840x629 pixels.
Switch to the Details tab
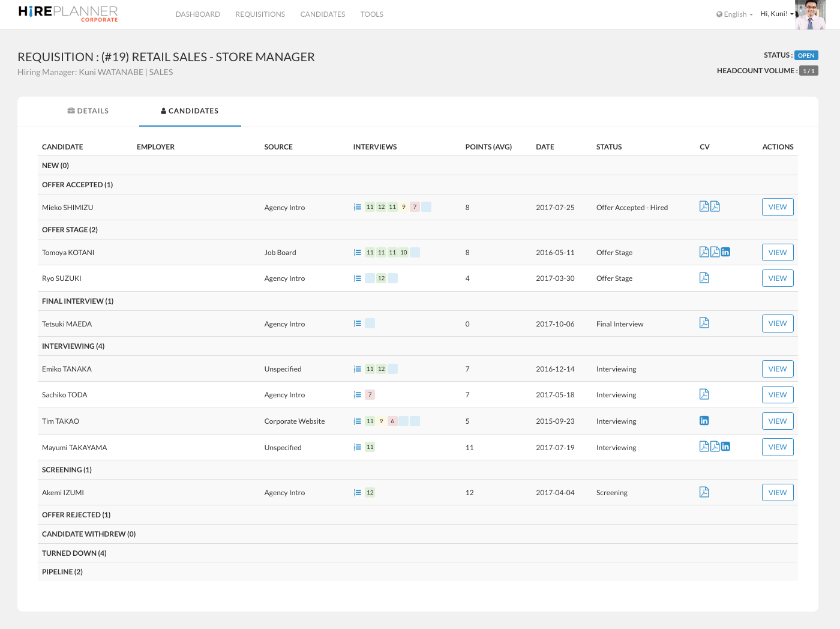[88, 111]
